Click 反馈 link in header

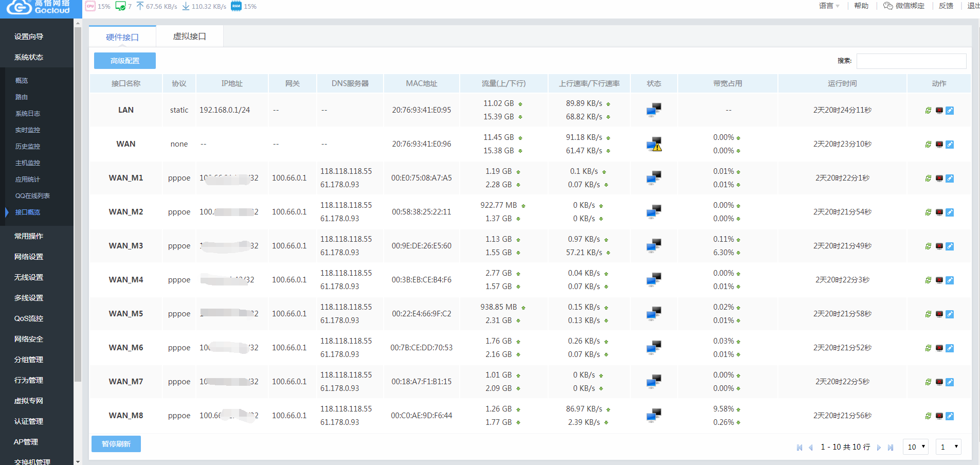click(x=946, y=6)
